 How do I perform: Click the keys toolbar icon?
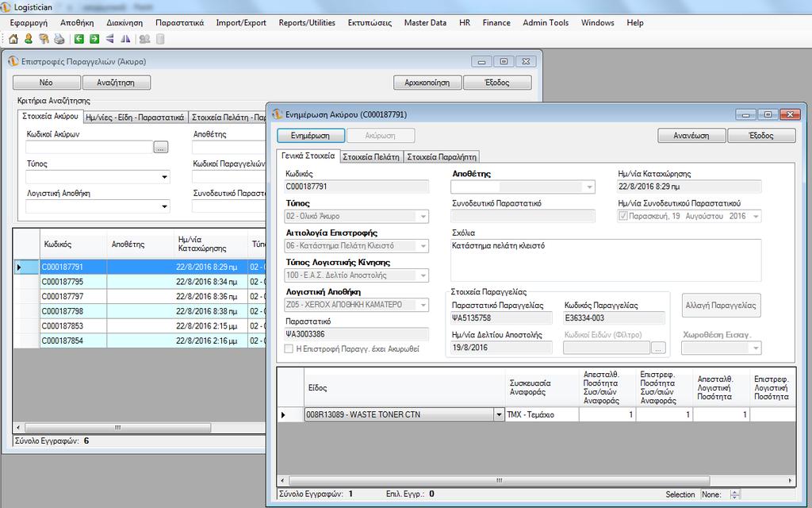(x=44, y=39)
